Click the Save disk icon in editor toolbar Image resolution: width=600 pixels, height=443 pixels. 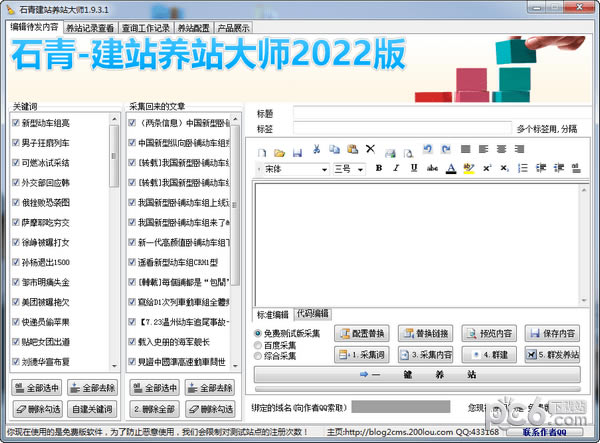298,150
